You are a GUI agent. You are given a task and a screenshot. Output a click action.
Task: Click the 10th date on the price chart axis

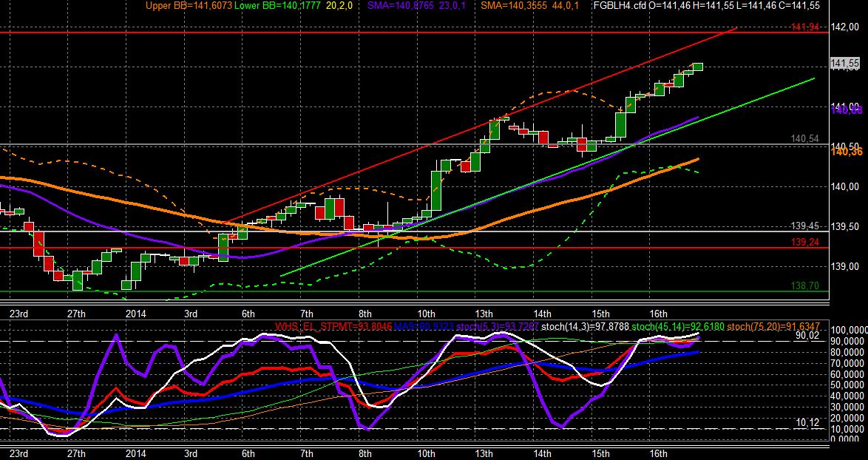426,314
